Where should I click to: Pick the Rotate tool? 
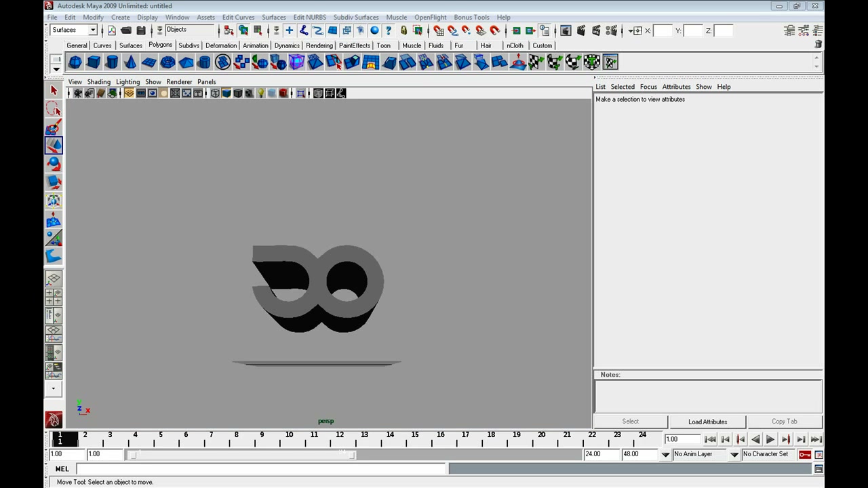(54, 163)
